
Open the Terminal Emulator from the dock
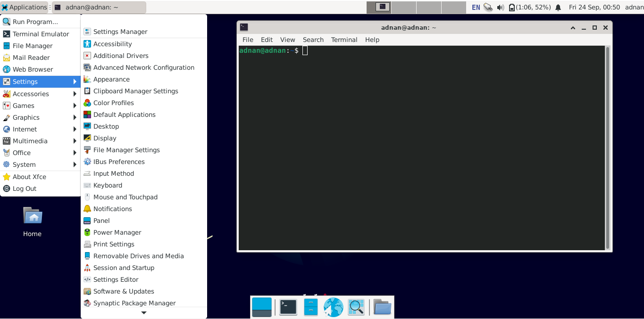pyautogui.click(x=287, y=307)
